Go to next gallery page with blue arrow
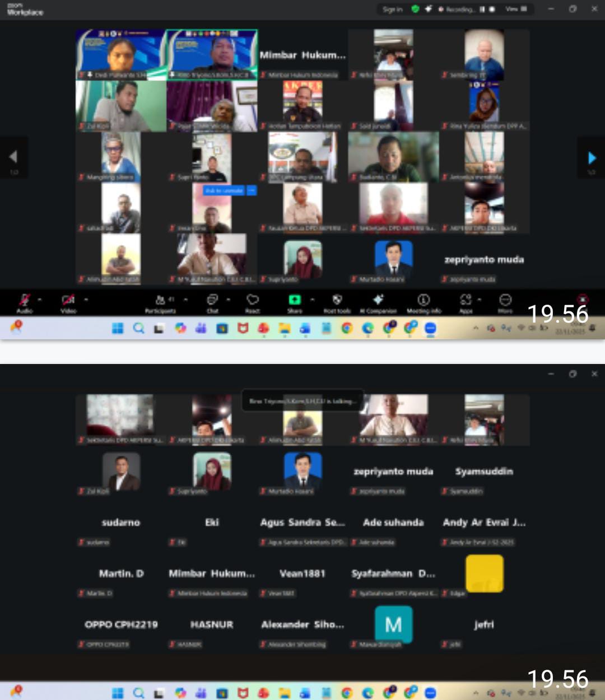The image size is (605, 700). [x=592, y=158]
